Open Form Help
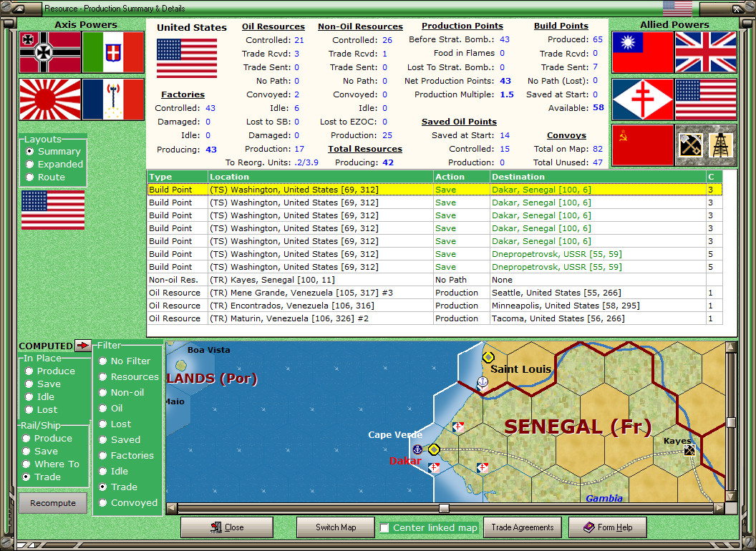756x551 pixels. click(x=608, y=527)
